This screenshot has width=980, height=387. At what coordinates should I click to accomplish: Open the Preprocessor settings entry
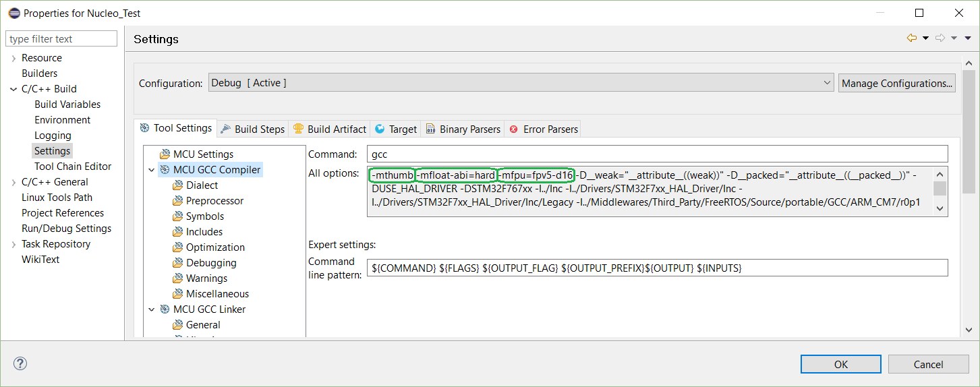(214, 201)
